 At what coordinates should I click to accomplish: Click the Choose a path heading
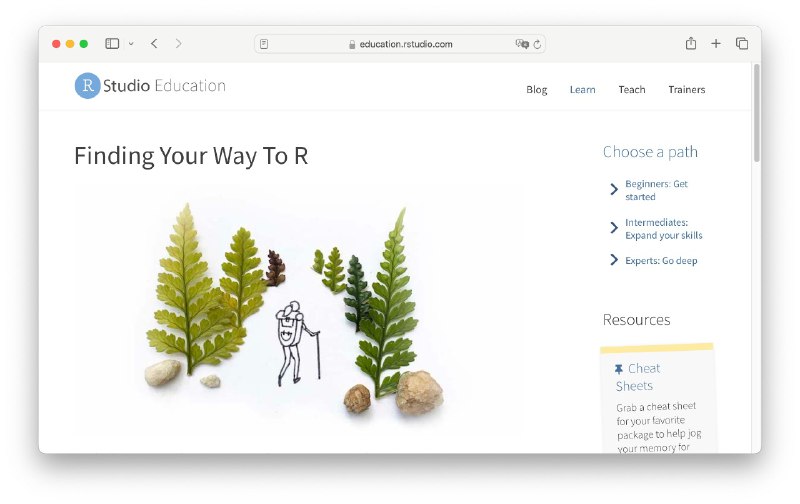(x=651, y=152)
